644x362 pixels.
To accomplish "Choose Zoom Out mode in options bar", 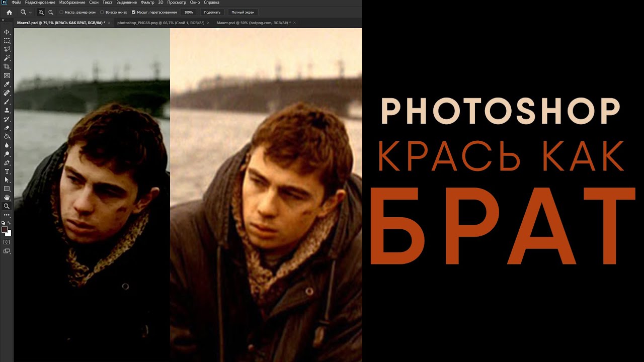I will (x=51, y=12).
